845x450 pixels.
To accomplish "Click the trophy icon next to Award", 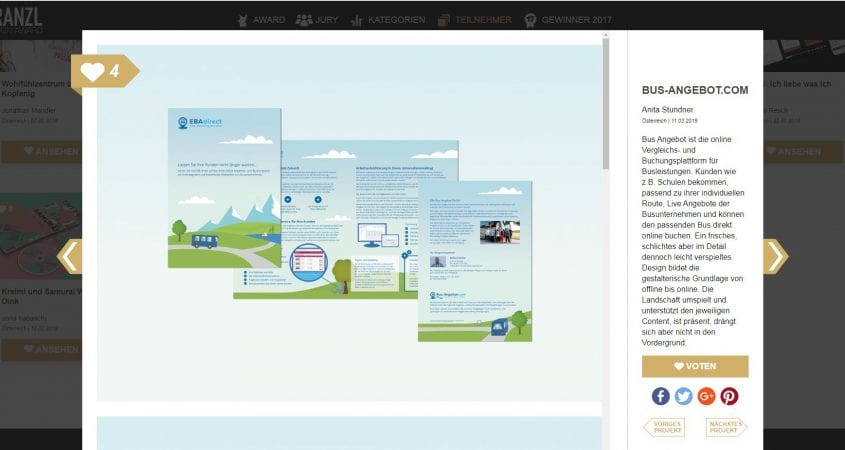I will coord(243,20).
